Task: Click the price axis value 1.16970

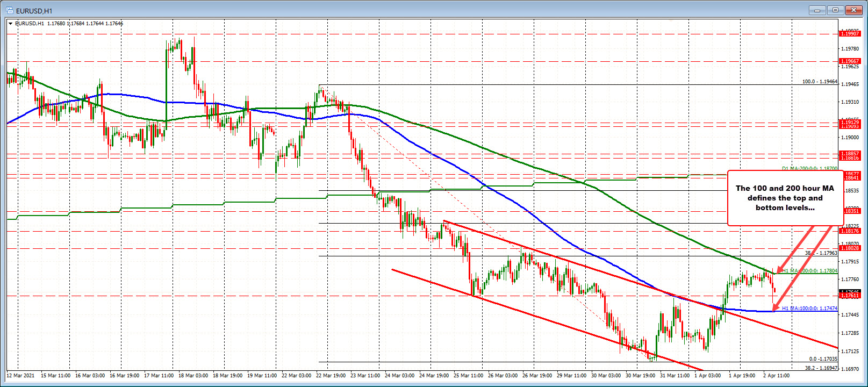Action: pos(850,369)
